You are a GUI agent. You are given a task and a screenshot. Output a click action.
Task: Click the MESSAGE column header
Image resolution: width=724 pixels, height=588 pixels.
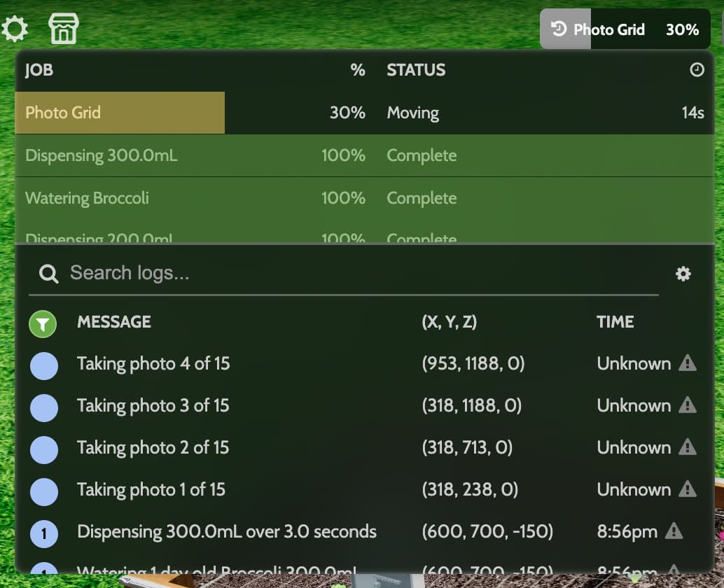tap(114, 322)
